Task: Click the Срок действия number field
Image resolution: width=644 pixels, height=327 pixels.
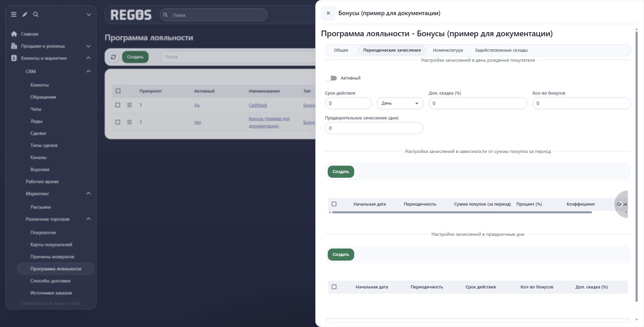Action: 348,103
